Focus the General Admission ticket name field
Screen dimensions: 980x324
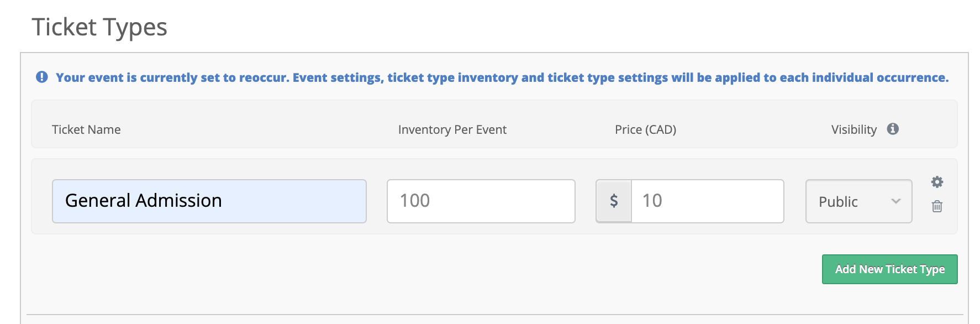pyautogui.click(x=209, y=201)
